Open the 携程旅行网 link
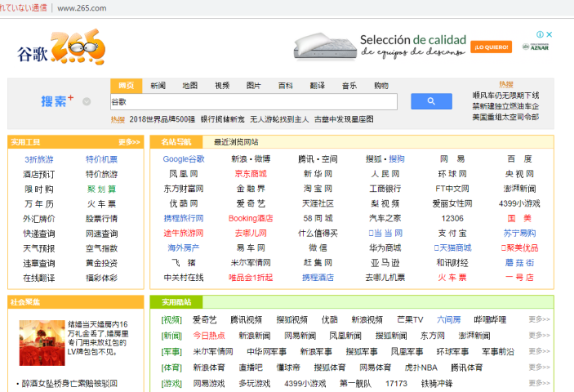Screen dimensions: 574x392 click(184, 219)
